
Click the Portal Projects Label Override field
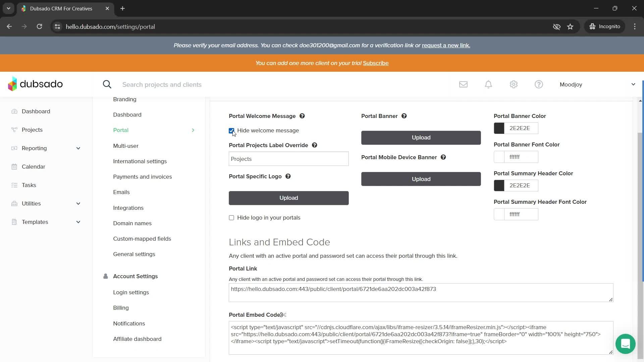coord(288,159)
